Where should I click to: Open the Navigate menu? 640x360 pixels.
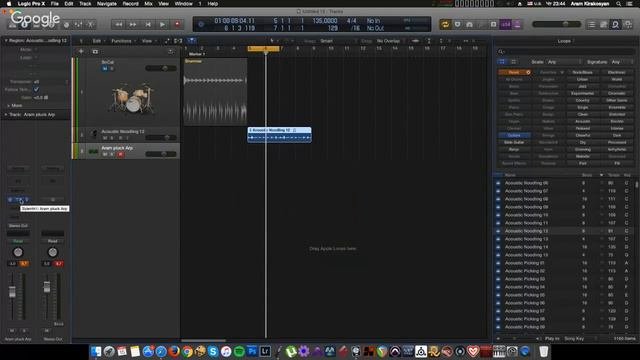107,4
